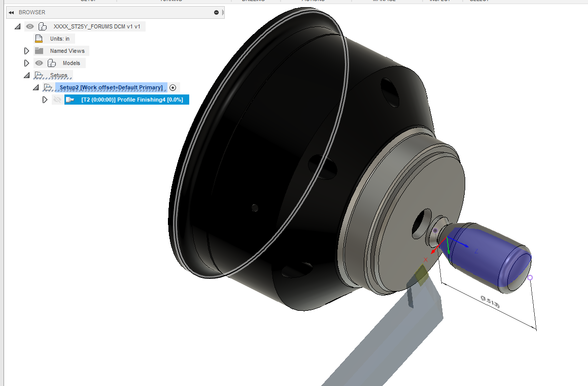Click the Models bodies icon
The image size is (588, 386).
click(52, 62)
